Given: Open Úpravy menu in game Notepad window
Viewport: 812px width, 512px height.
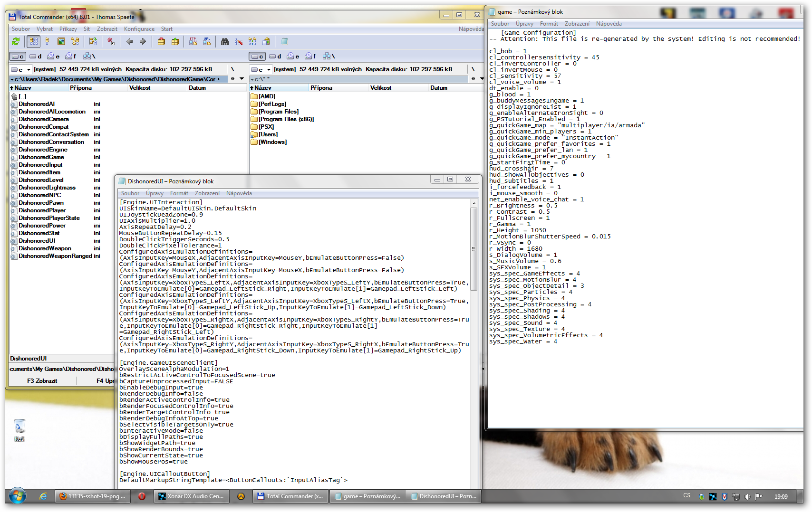Looking at the screenshot, I should tap(524, 24).
